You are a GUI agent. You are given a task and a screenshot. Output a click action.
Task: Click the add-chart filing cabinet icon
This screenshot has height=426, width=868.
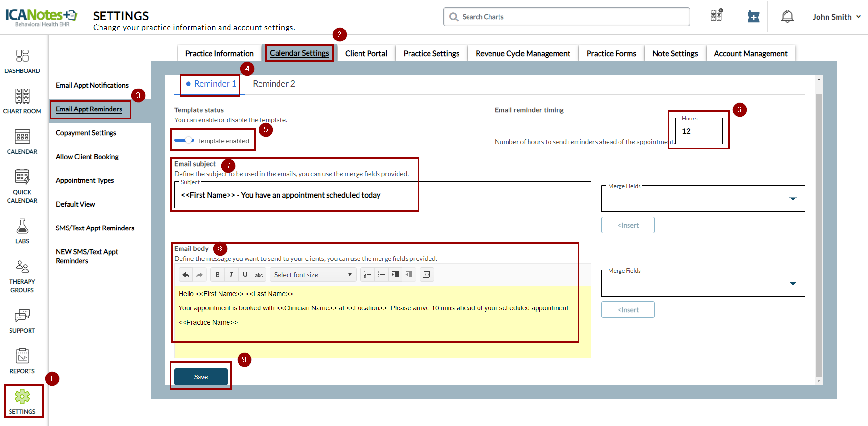(717, 16)
